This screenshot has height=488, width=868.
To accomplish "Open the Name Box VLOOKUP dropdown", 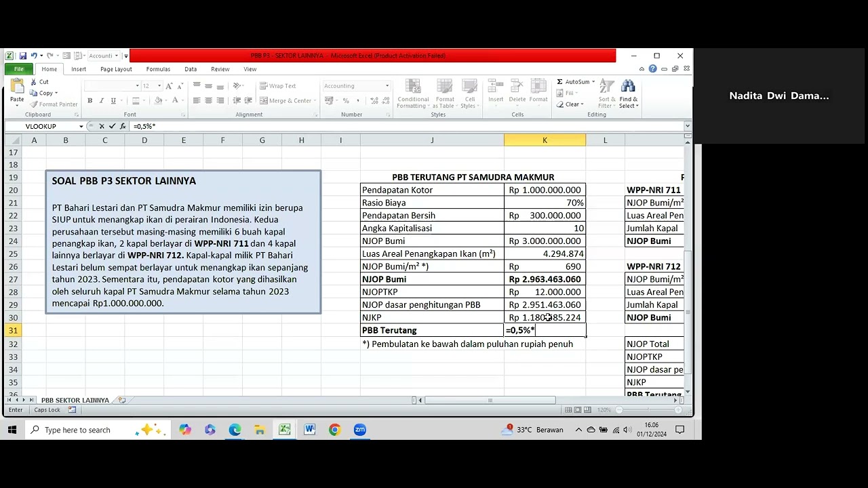I will [81, 126].
